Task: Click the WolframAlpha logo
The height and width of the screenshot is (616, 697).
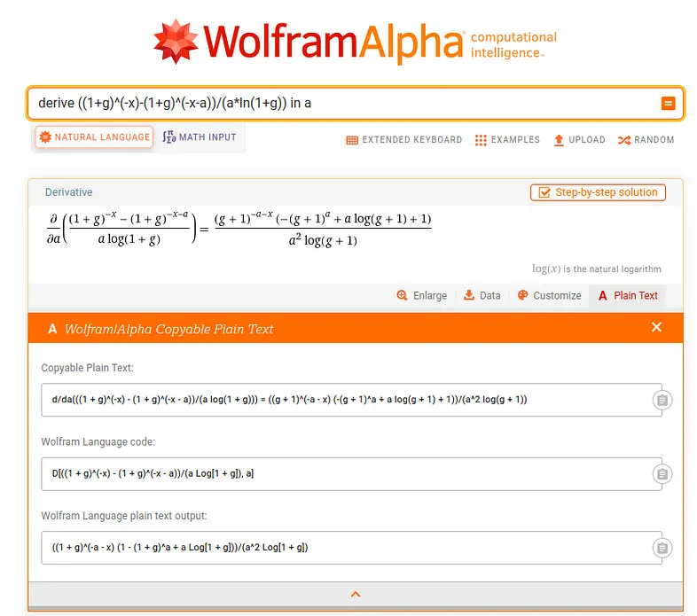Action: click(x=355, y=42)
